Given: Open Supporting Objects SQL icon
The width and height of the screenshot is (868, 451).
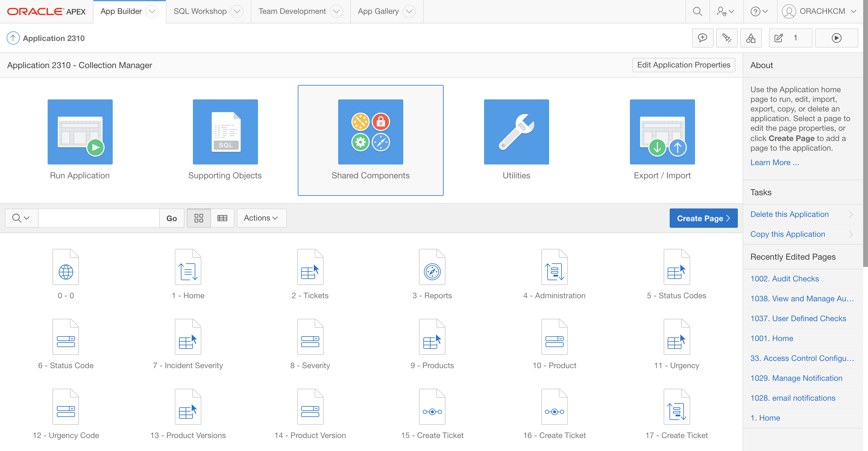Looking at the screenshot, I should point(225,132).
